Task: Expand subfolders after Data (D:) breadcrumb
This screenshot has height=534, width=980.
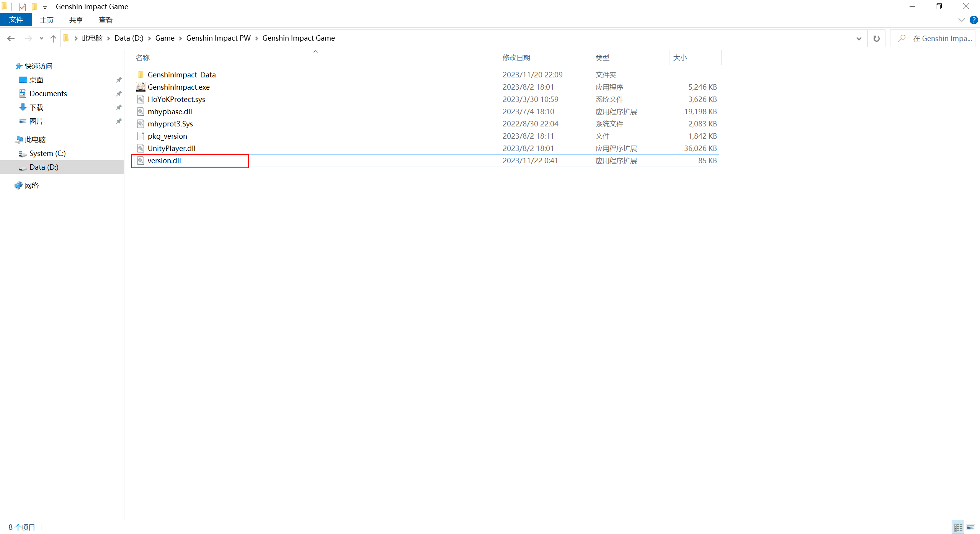Action: pyautogui.click(x=150, y=38)
